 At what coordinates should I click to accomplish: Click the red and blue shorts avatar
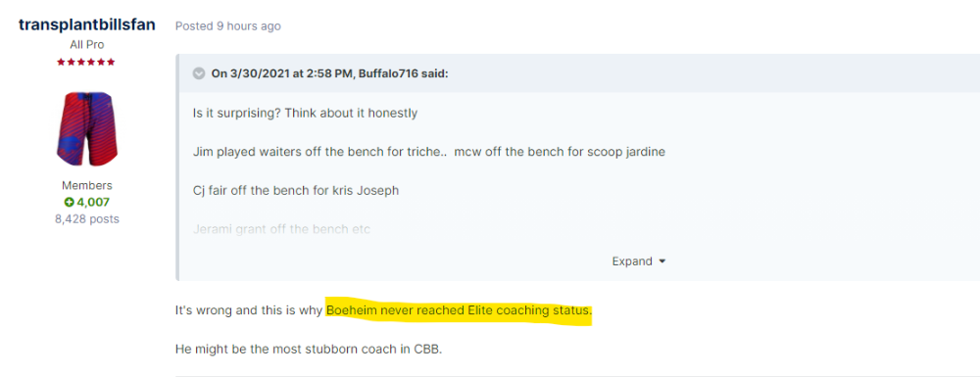coord(87,128)
